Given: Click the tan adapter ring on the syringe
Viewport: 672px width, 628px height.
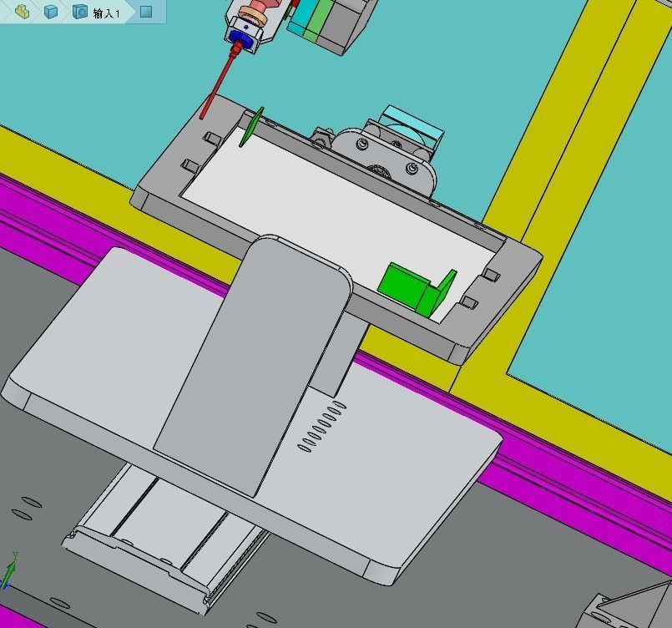Looking at the screenshot, I should 252,14.
